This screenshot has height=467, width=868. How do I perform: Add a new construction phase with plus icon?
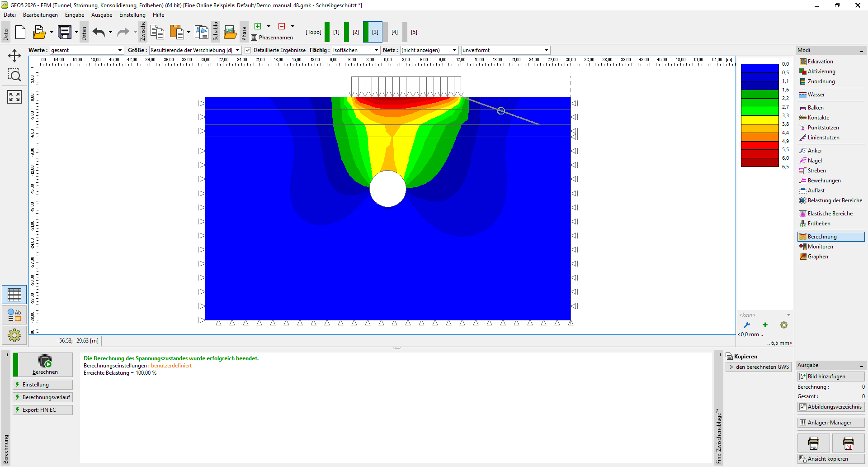tap(258, 26)
